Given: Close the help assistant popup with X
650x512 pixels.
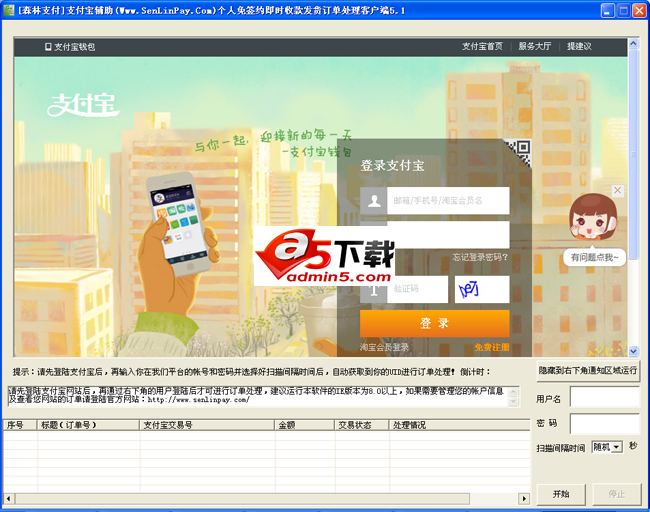Looking at the screenshot, I should click(x=618, y=191).
